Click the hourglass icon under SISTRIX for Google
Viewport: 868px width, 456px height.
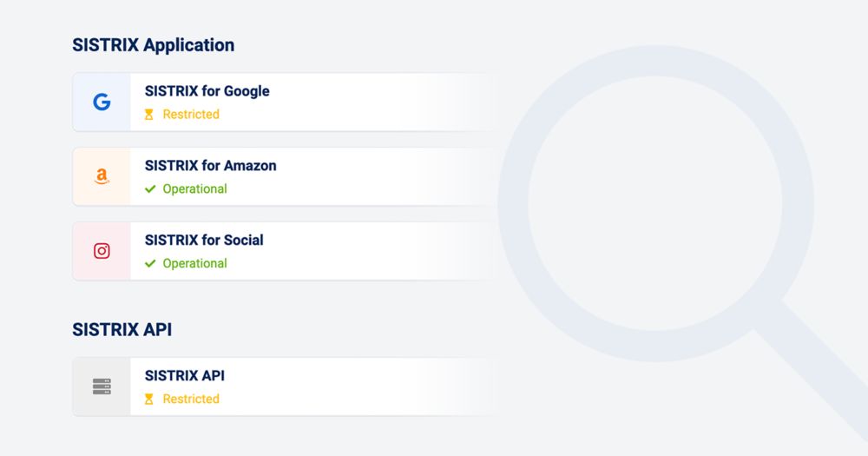pyautogui.click(x=149, y=115)
